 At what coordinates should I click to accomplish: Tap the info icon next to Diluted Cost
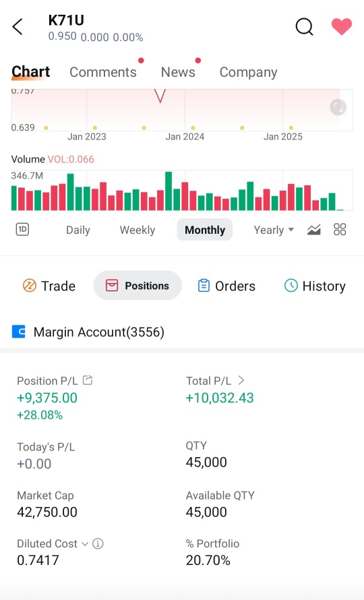pyautogui.click(x=98, y=543)
